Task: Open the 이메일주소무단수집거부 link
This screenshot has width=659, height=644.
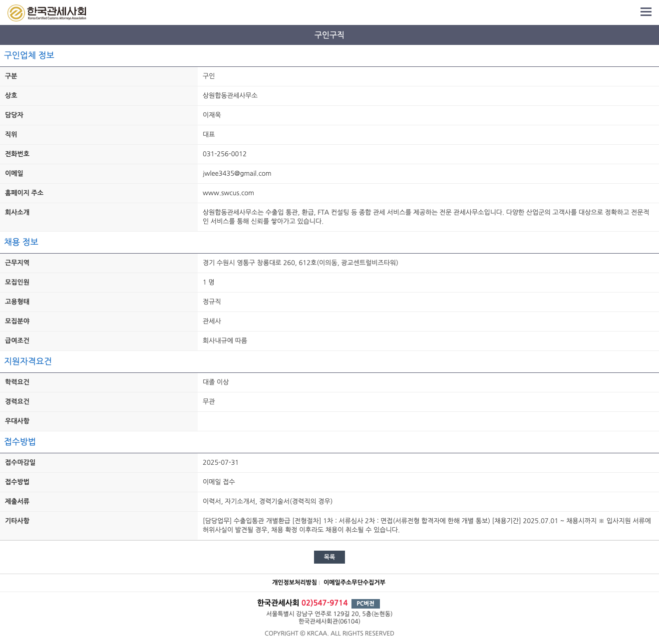Action: [354, 583]
